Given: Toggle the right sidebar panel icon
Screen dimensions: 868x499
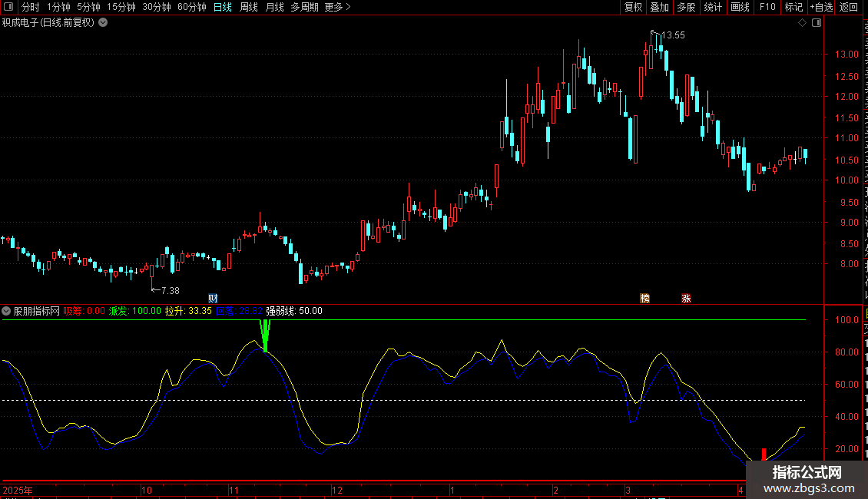Looking at the screenshot, I should click(x=817, y=23).
